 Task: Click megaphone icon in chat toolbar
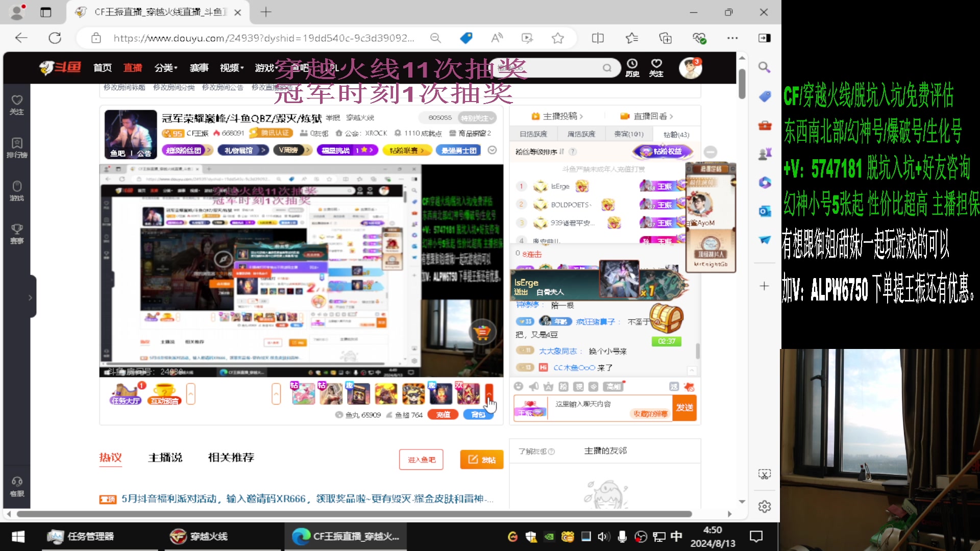(x=533, y=386)
